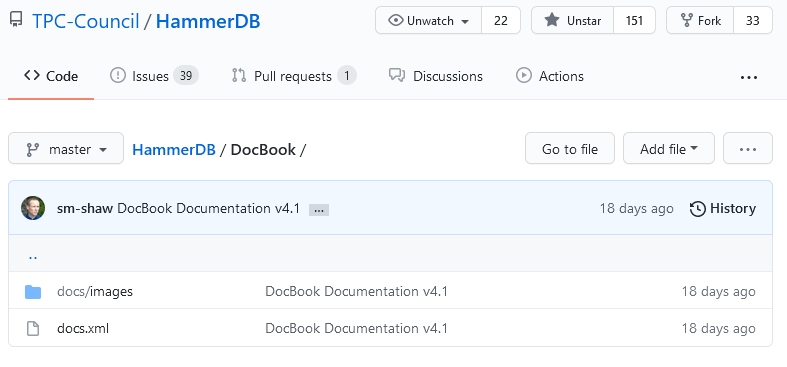Open the docs.xml file
Screen dimensions: 787x367
(83, 328)
